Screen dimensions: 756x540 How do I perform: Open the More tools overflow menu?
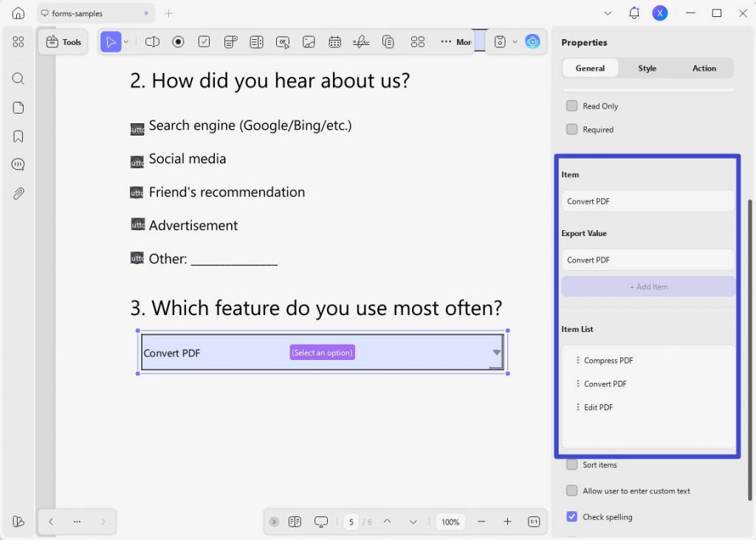(x=456, y=42)
